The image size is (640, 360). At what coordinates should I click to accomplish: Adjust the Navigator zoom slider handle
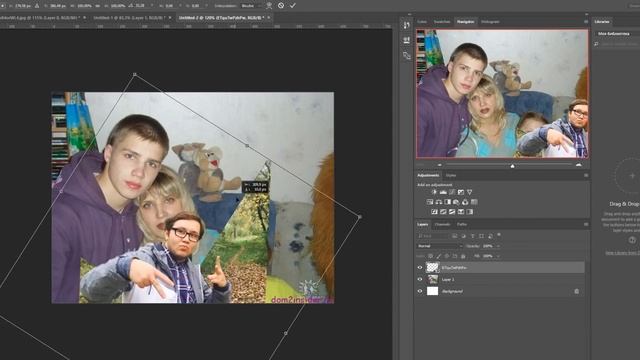(x=513, y=165)
